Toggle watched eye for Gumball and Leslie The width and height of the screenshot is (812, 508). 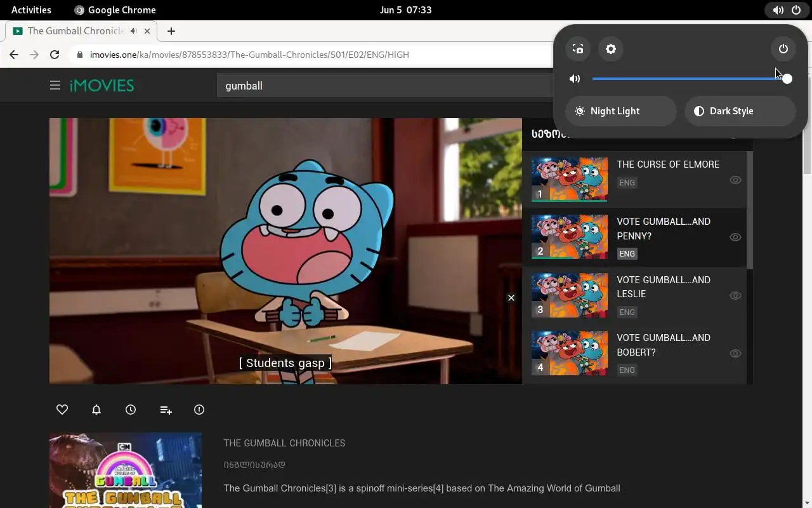click(x=735, y=295)
